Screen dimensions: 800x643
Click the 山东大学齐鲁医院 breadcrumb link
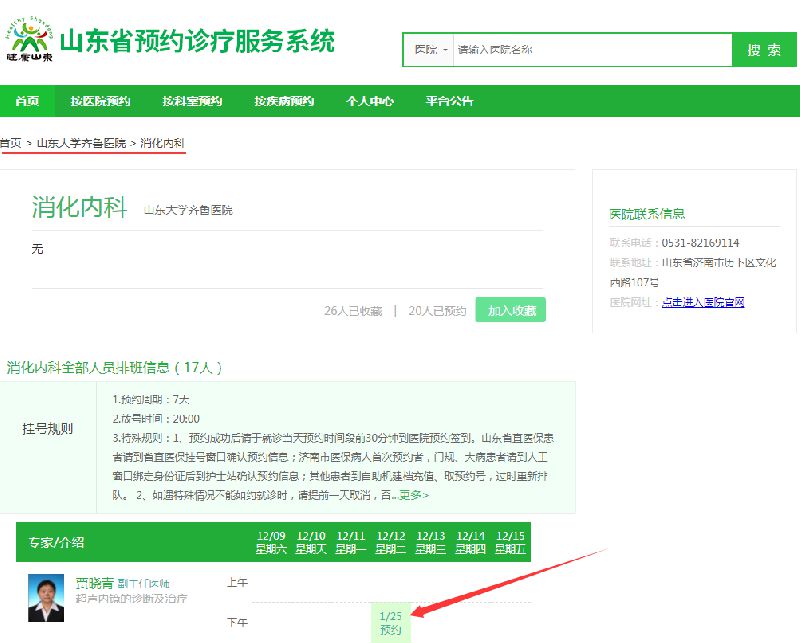82,143
